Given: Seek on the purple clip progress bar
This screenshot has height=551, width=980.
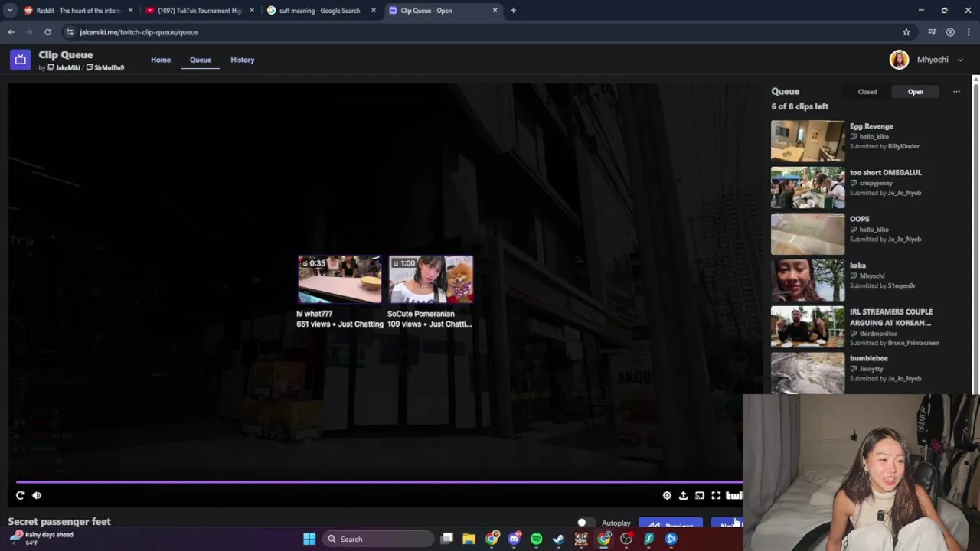Looking at the screenshot, I should pos(379,482).
